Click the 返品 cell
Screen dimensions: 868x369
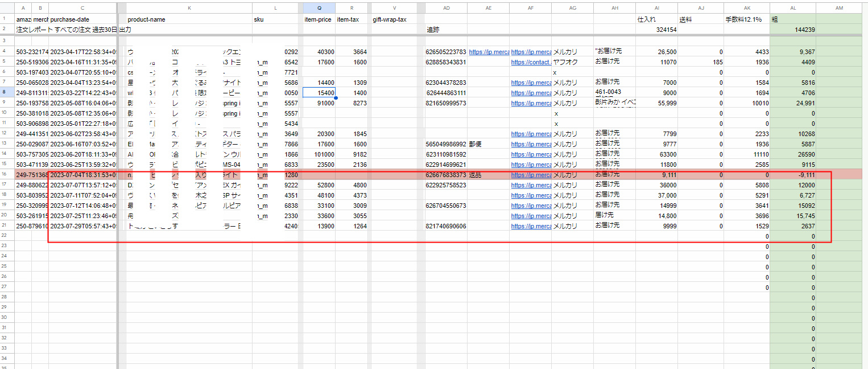coord(488,175)
